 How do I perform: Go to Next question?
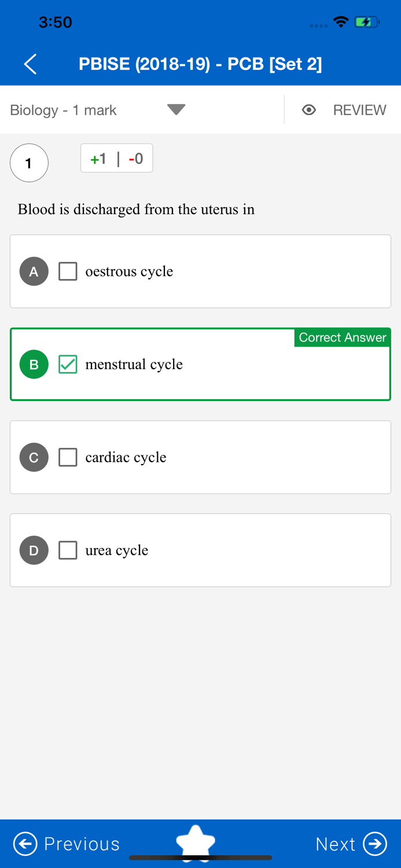pyautogui.click(x=336, y=844)
